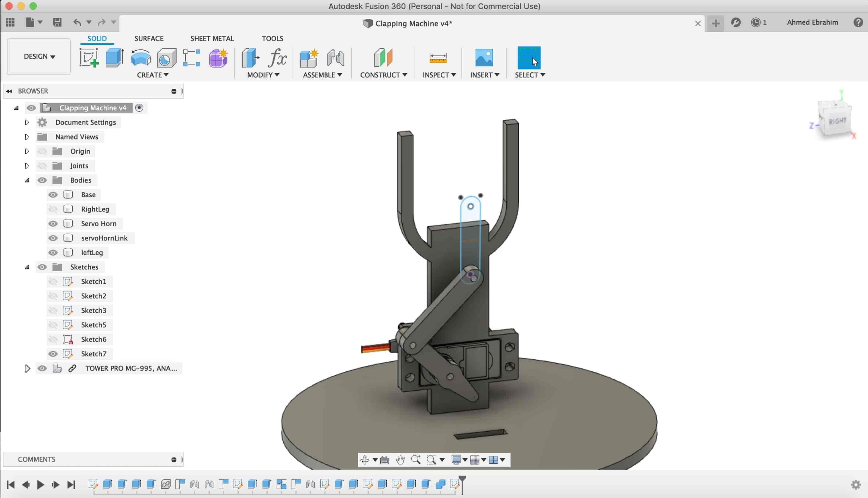Open timeline settings gear

[x=856, y=484]
